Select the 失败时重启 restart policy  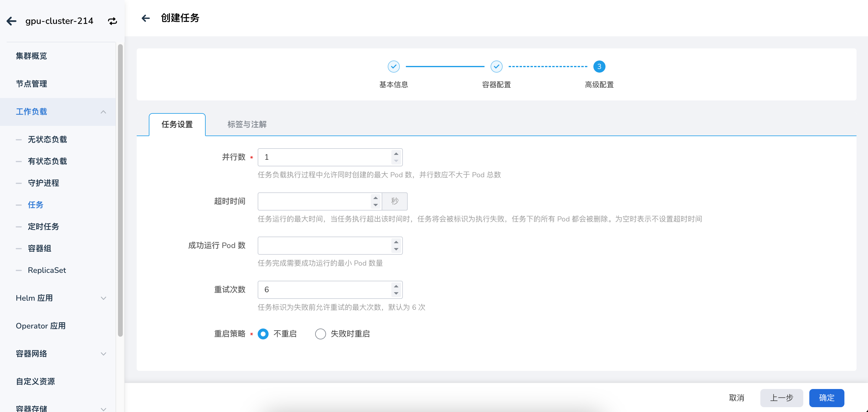click(x=321, y=334)
